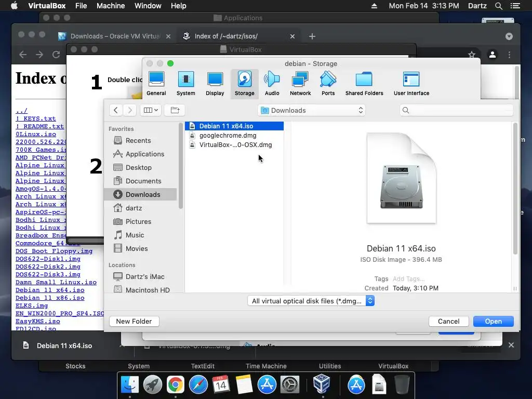Select dartz home folder in sidebar
Image resolution: width=532 pixels, height=399 pixels.
[140, 208]
